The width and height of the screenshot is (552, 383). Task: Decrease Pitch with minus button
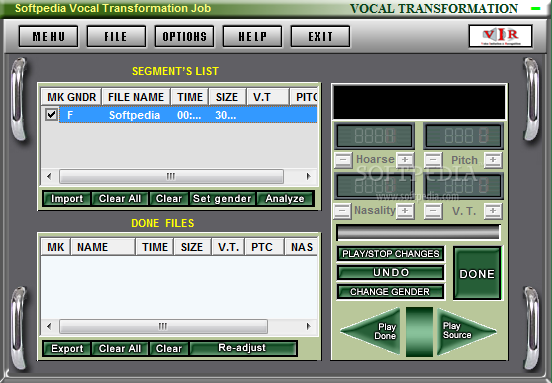point(433,160)
